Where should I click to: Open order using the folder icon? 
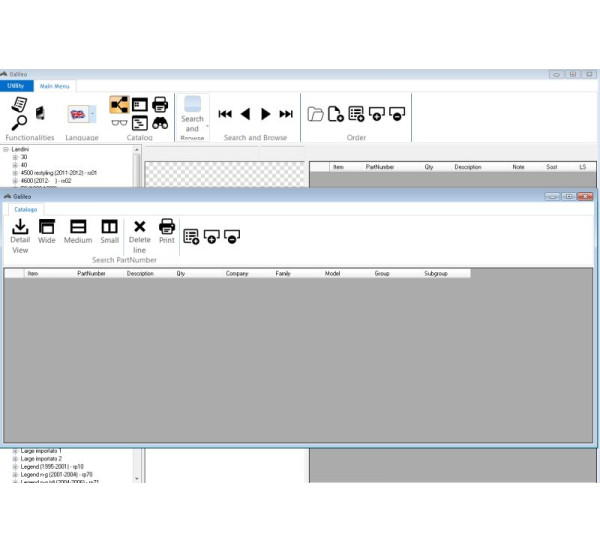315,114
